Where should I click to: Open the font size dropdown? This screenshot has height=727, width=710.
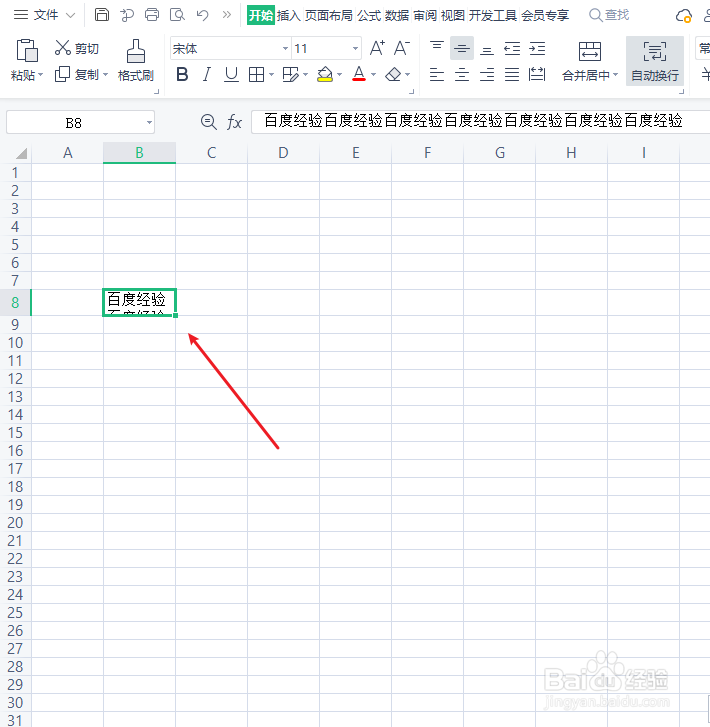tap(355, 48)
